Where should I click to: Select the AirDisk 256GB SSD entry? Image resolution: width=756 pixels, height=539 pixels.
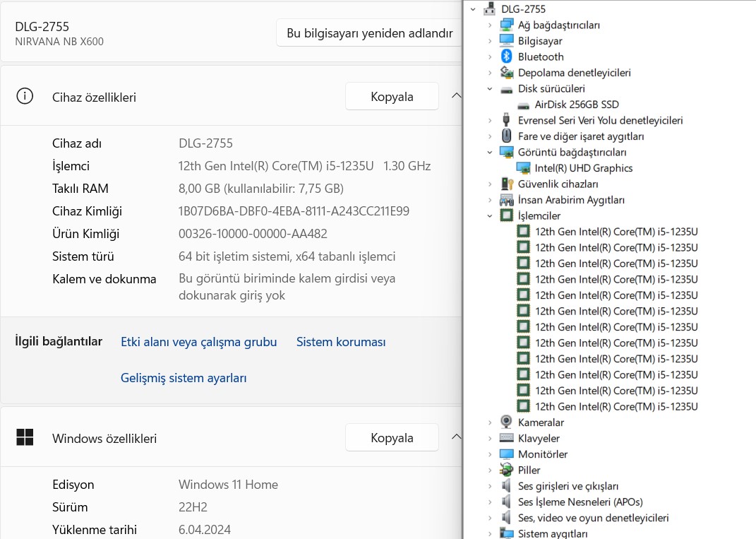click(x=577, y=105)
